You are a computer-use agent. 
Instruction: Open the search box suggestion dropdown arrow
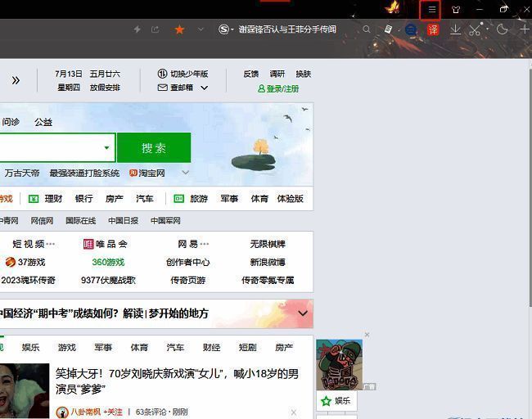point(107,147)
